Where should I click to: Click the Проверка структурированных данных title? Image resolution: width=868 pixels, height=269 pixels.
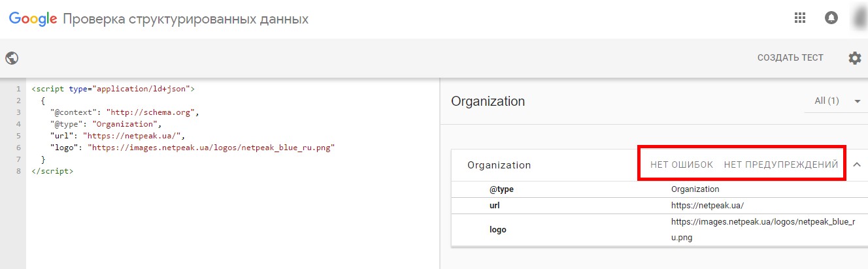[186, 19]
